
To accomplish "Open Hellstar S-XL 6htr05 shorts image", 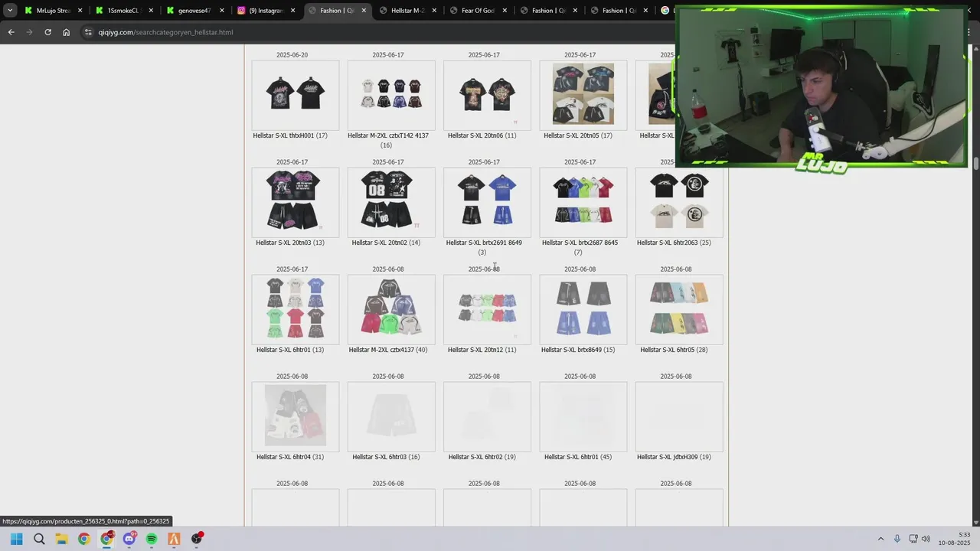I will click(679, 309).
